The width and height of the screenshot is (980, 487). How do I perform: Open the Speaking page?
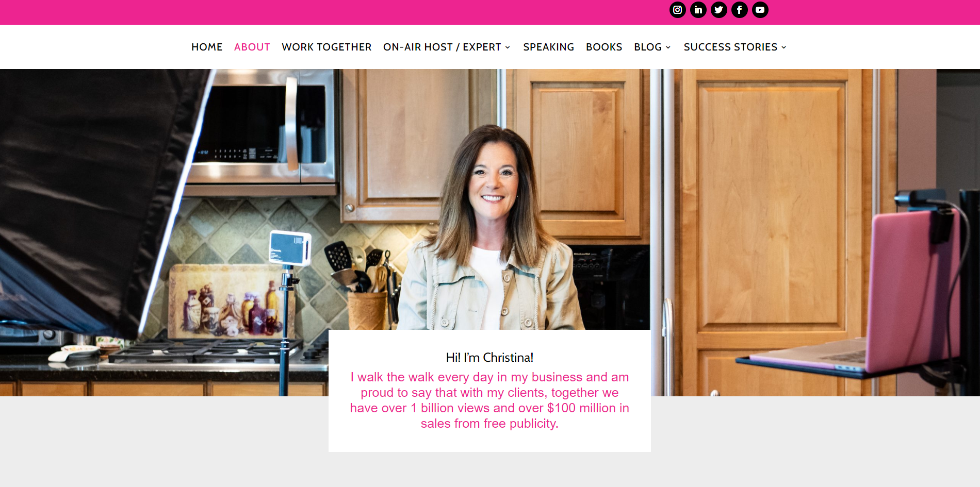548,47
